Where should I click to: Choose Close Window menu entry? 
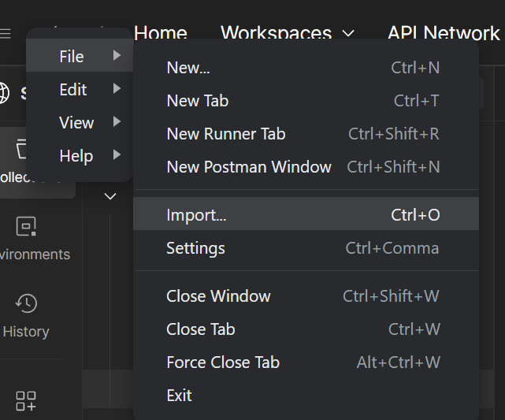tap(306, 296)
